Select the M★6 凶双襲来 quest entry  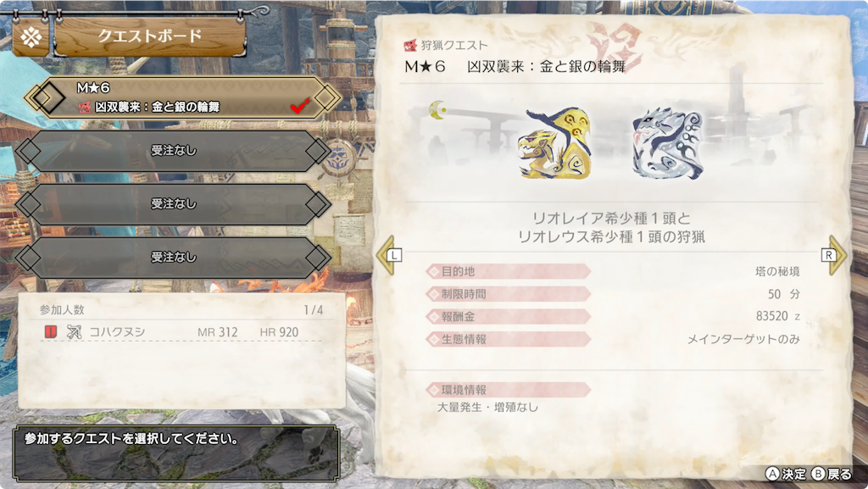click(182, 97)
